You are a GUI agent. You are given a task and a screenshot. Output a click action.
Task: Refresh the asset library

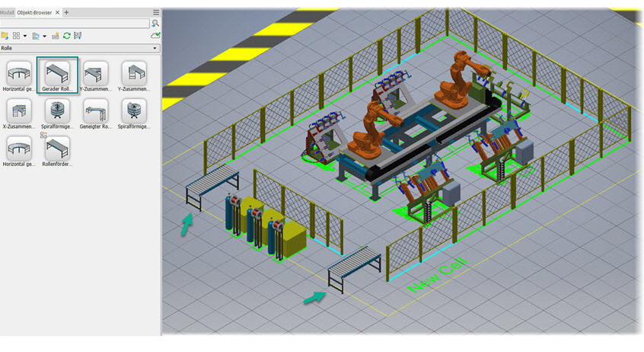[66, 36]
